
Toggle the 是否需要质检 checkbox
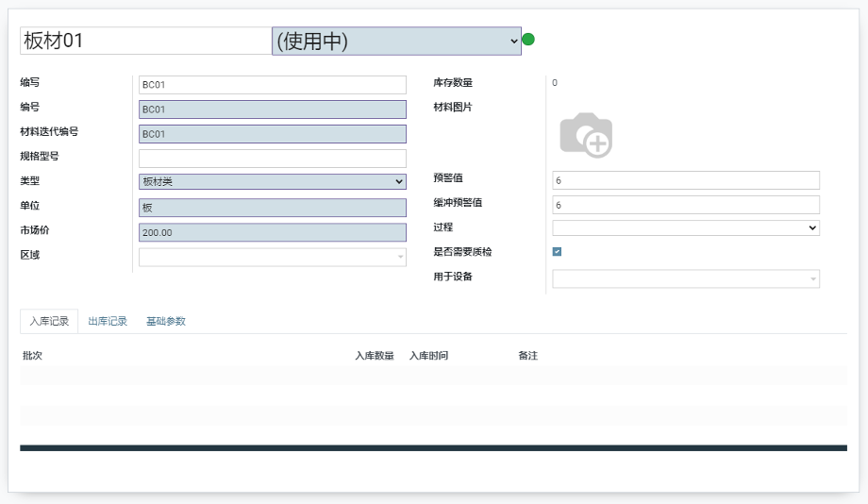(557, 252)
